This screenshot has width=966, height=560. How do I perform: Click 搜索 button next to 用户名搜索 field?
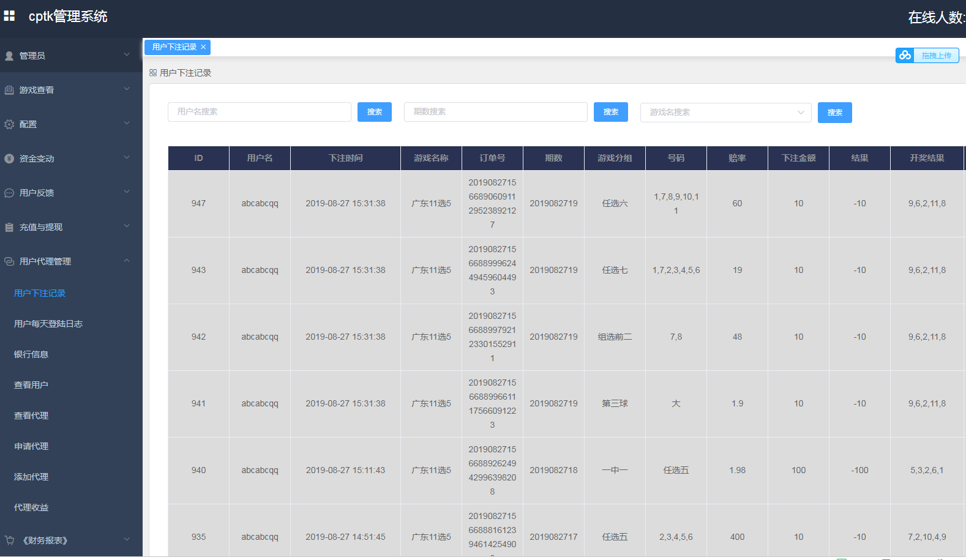pyautogui.click(x=374, y=112)
